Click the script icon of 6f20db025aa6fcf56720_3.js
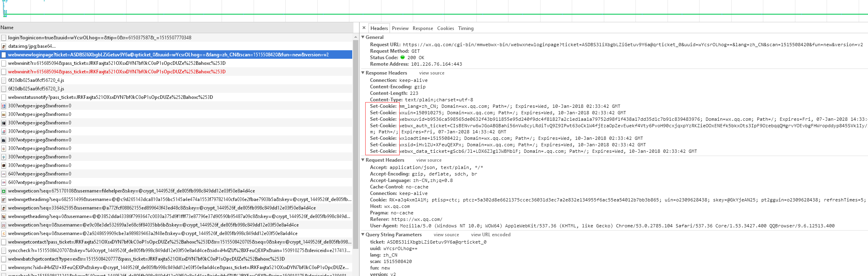 click(4, 89)
